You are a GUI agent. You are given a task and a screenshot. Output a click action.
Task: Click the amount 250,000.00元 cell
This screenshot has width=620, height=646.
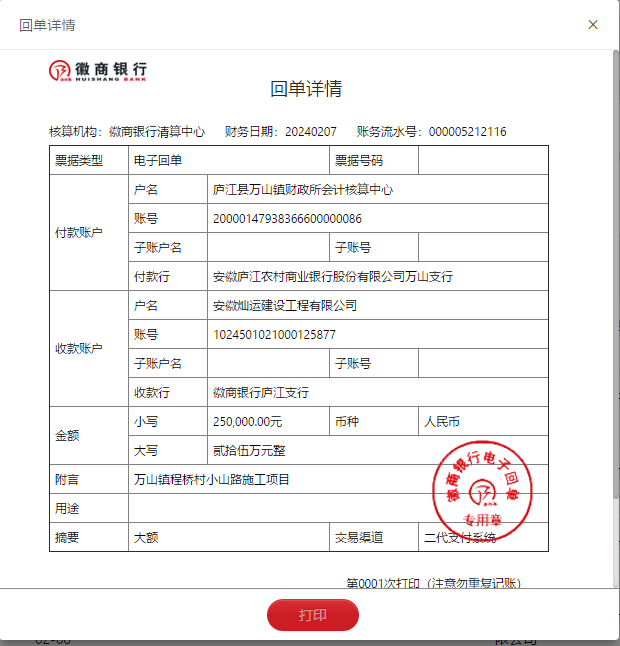pyautogui.click(x=248, y=422)
